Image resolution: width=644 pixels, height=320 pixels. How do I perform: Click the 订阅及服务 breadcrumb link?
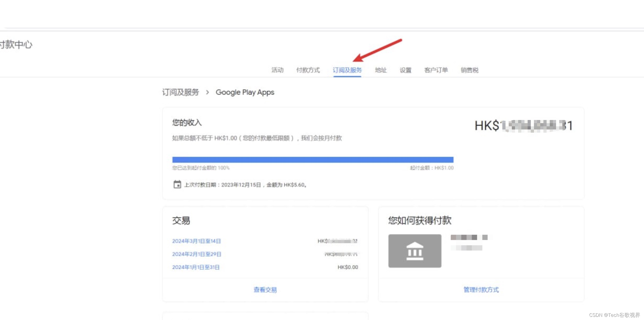click(x=180, y=92)
